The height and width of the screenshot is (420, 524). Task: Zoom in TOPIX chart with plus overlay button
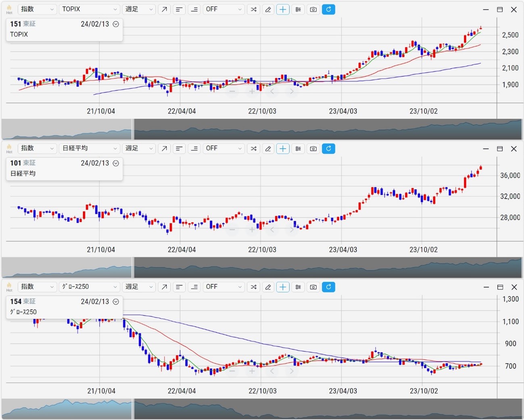tap(252, 91)
